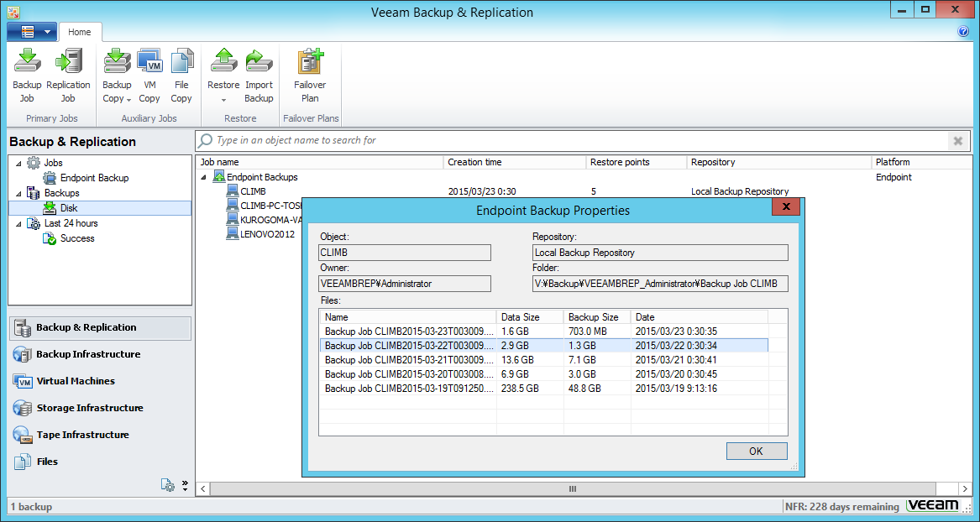980x522 pixels.
Task: Select the KUROGOMA-VA backup entry
Action: [x=263, y=220]
